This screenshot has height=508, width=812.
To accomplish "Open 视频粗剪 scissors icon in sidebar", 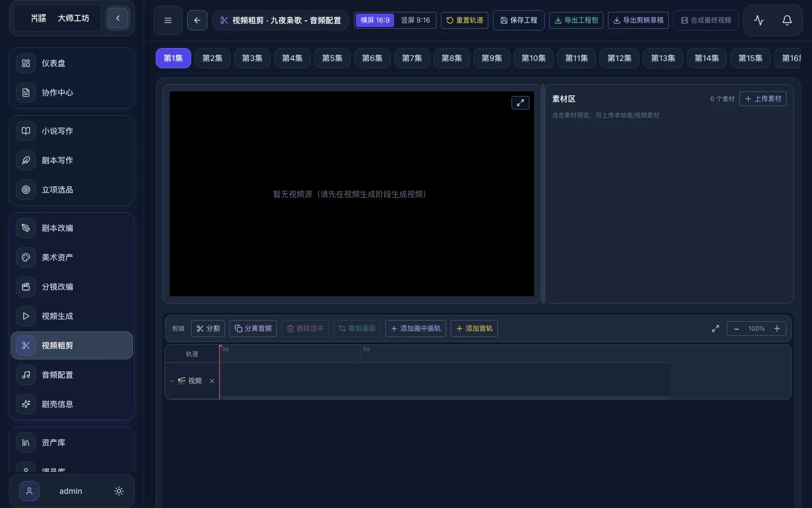I will [26, 345].
